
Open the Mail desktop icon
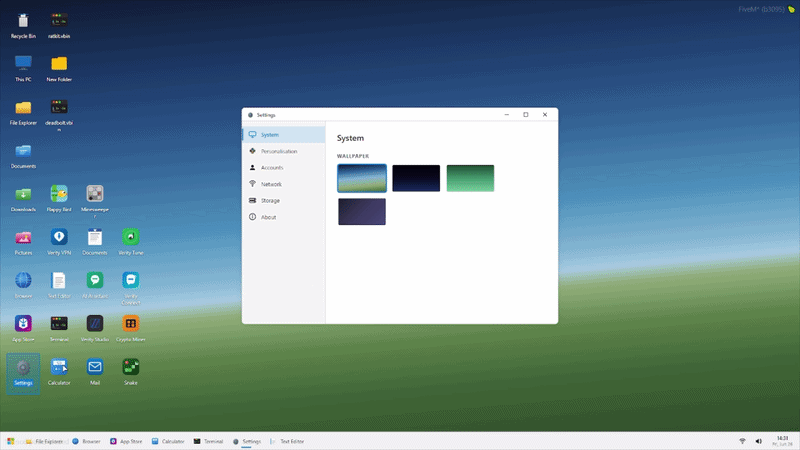point(95,372)
